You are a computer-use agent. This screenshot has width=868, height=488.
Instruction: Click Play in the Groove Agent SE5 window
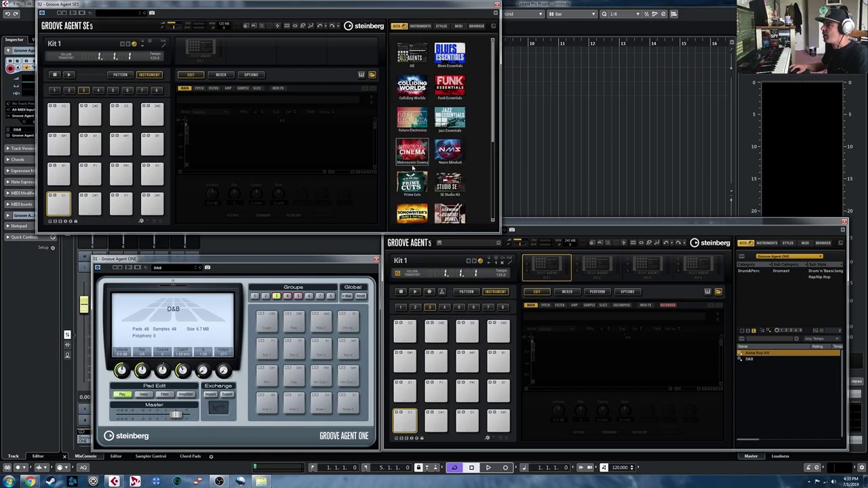coord(68,75)
